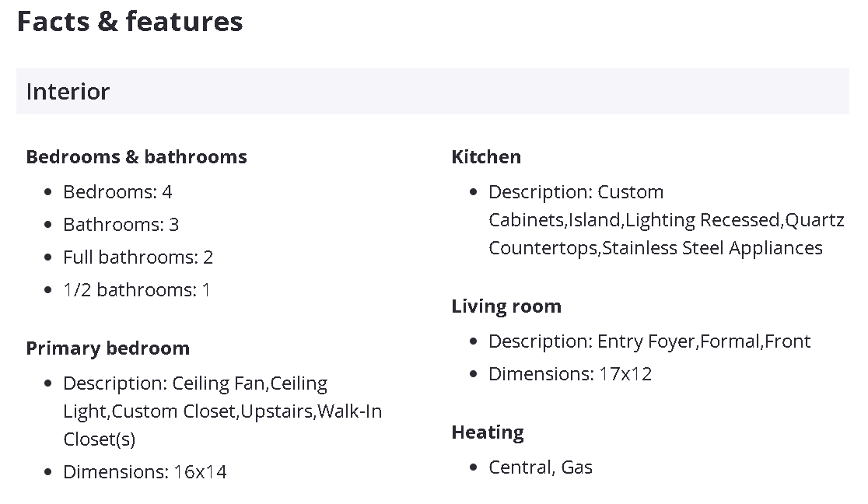Image resolution: width=868 pixels, height=504 pixels.
Task: Click the Custom Closet, Upstairs description line
Action: pos(222,411)
